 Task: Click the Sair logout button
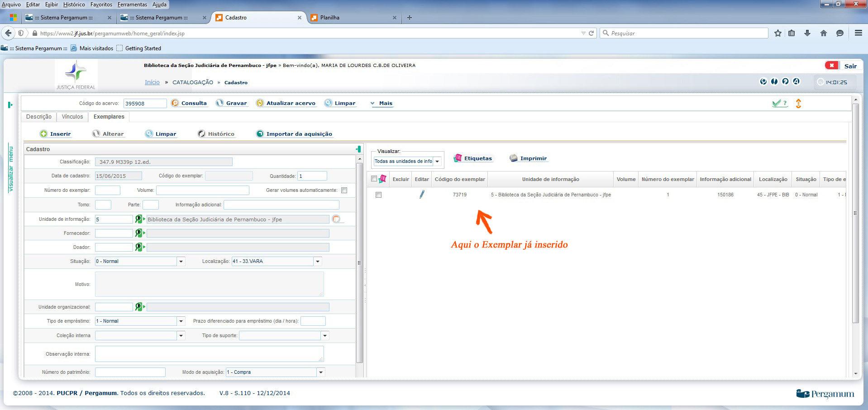coord(850,66)
